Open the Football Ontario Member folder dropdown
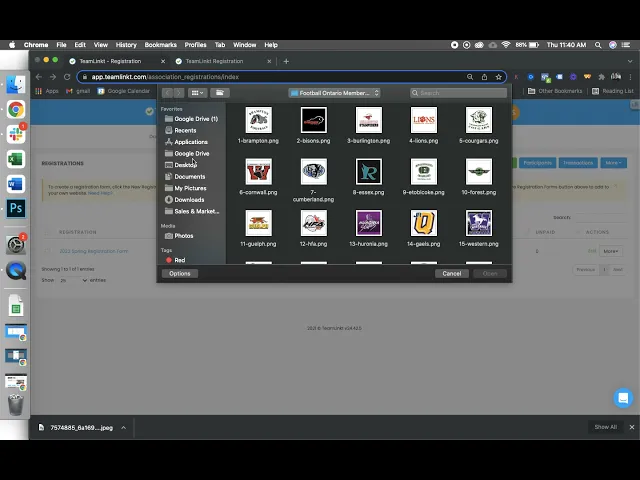 click(x=334, y=93)
